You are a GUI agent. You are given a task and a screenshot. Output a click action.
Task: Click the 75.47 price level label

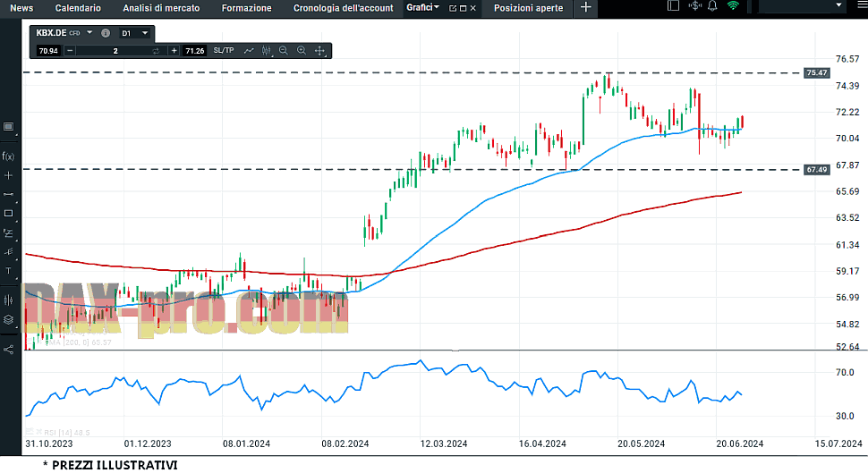pyautogui.click(x=816, y=72)
